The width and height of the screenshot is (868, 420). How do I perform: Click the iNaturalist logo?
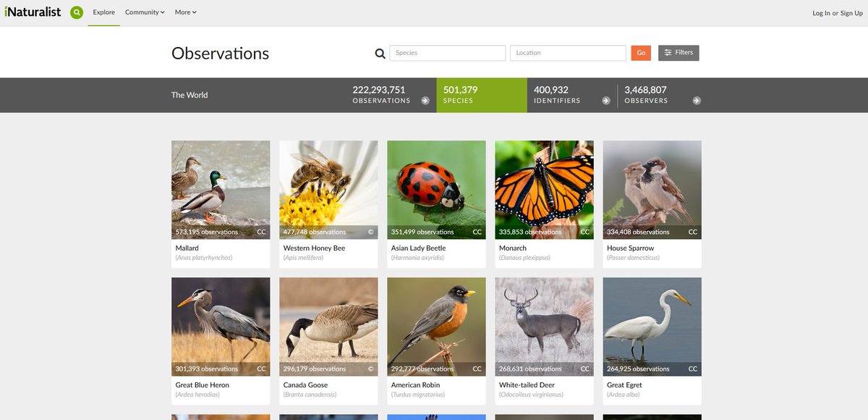(33, 12)
